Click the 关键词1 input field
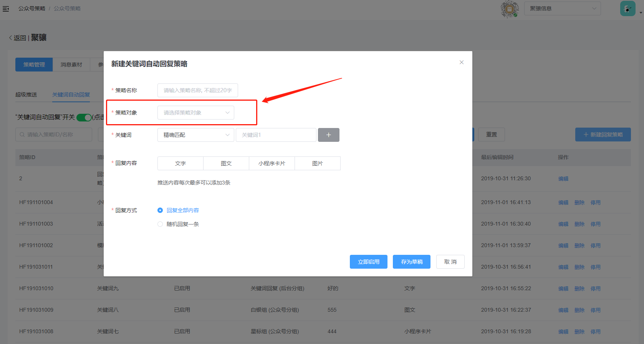 click(x=276, y=135)
